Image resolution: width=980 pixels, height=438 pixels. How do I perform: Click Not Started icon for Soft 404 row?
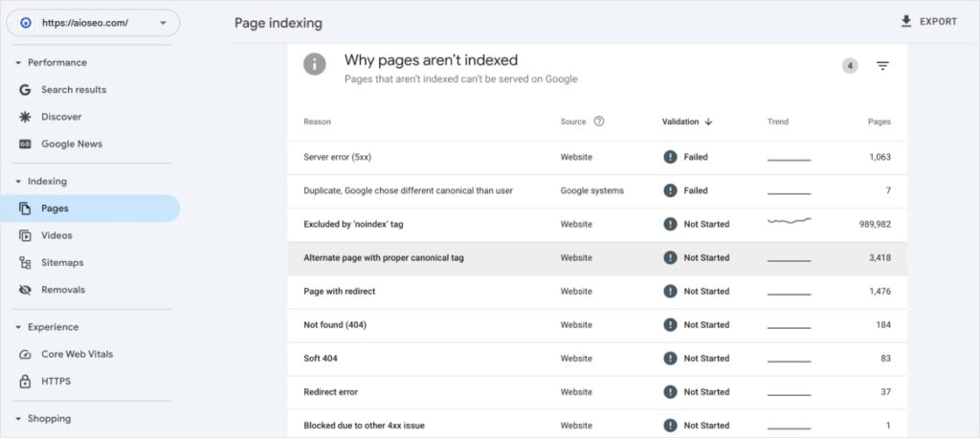coord(670,358)
